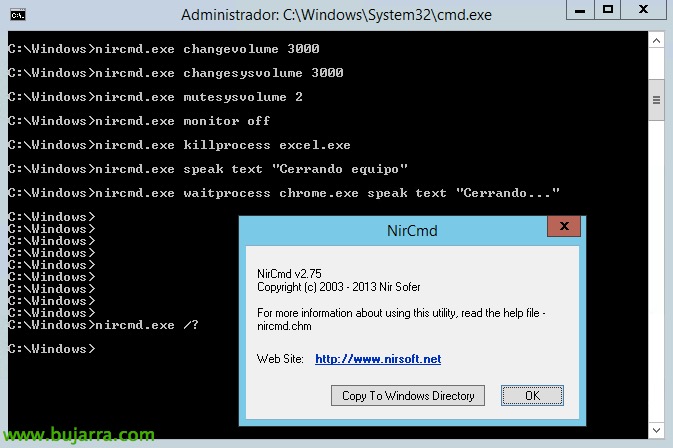Click Copy To Windows Directory button

[408, 396]
